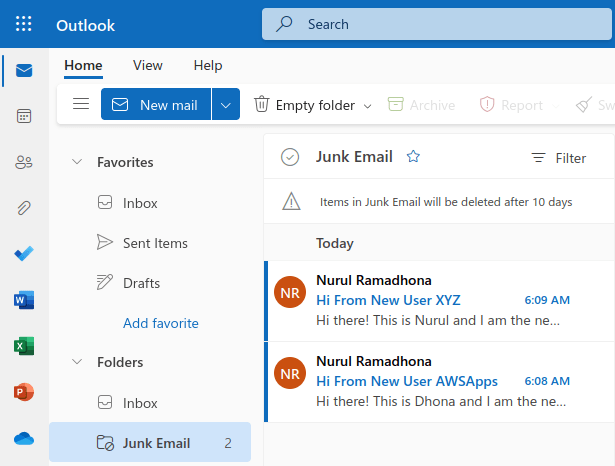Viewport: 615px width, 466px height.
Task: Click the Filter lines icon
Action: tap(538, 158)
